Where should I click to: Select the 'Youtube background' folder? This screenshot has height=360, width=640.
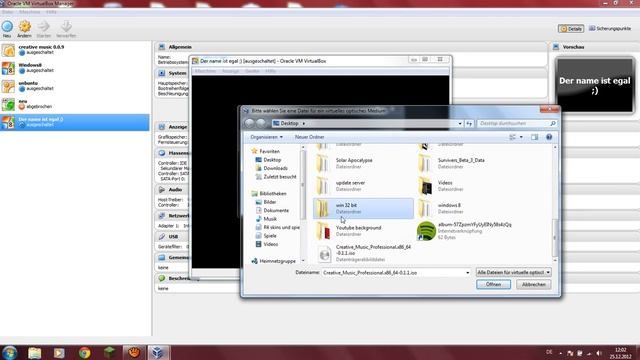click(363, 231)
